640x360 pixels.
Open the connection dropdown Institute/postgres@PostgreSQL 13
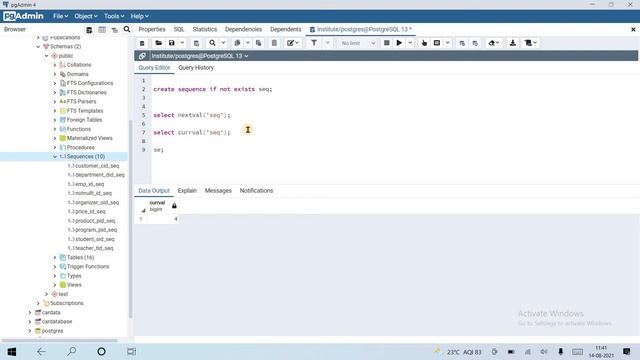(200, 56)
